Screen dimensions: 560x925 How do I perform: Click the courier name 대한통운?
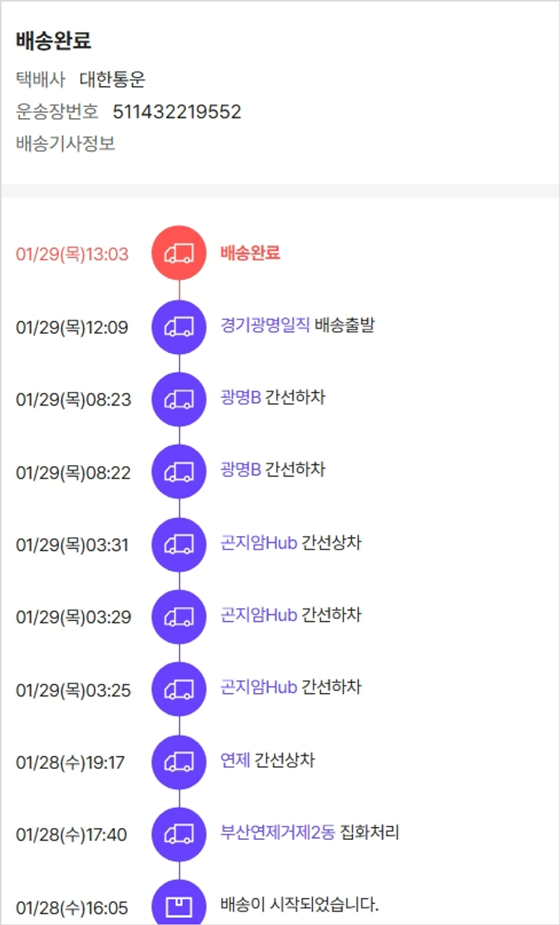pyautogui.click(x=112, y=80)
